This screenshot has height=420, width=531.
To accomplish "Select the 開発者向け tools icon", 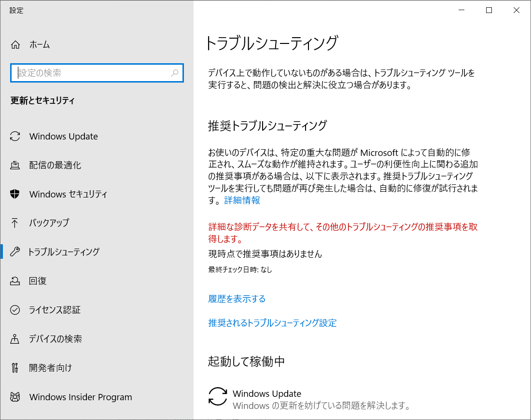I will [x=15, y=367].
